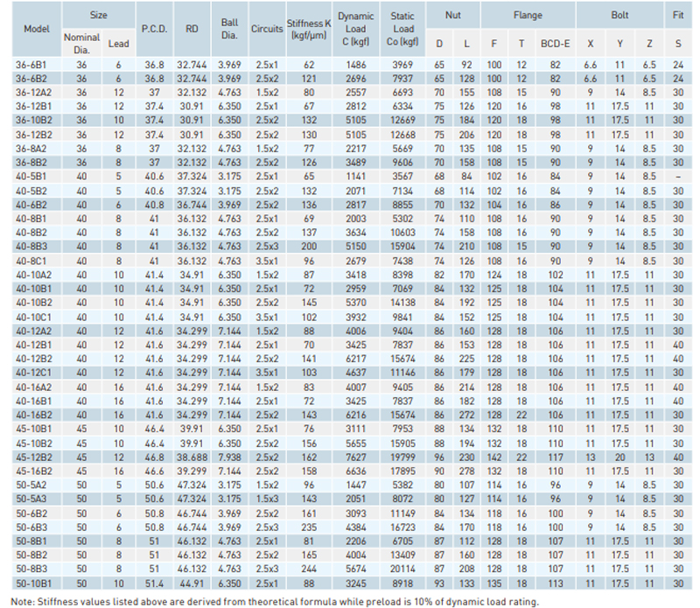Select the Stiffness K column header
700x608 pixels.
308,28
